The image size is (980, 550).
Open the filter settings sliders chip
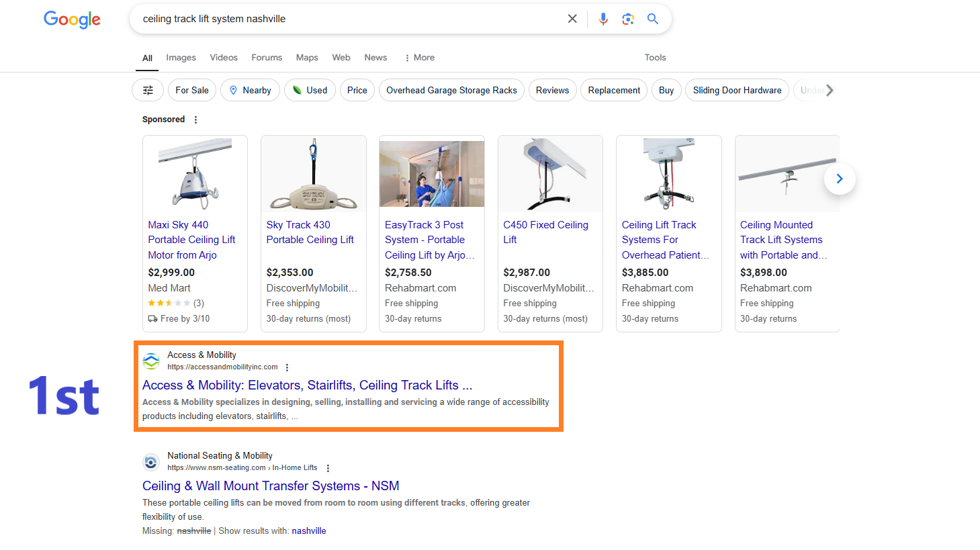pos(148,90)
